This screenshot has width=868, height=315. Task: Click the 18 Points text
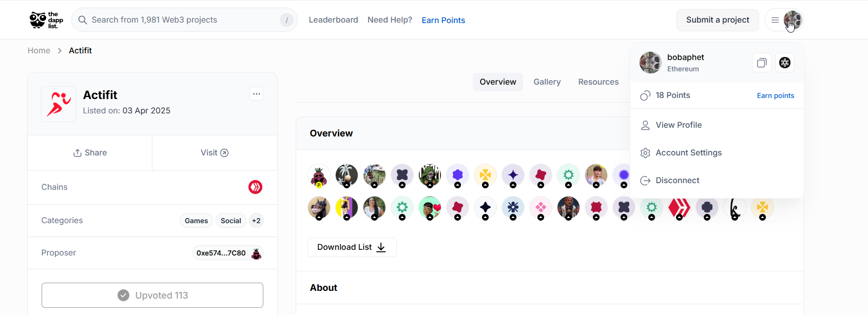click(x=673, y=95)
